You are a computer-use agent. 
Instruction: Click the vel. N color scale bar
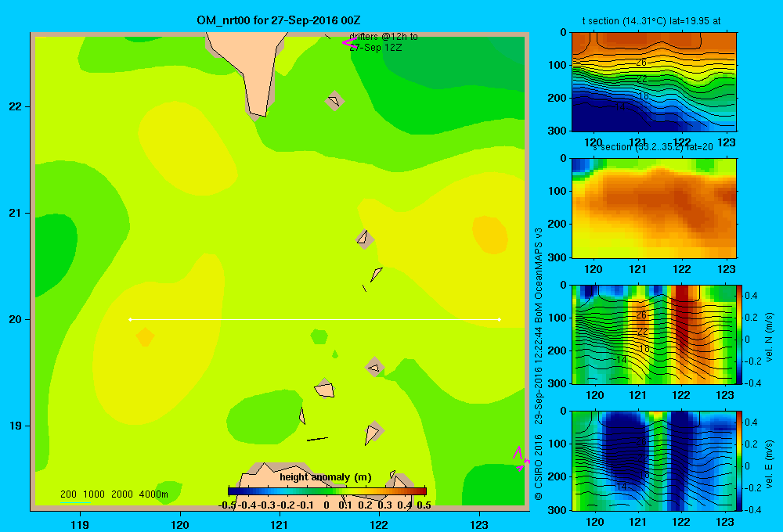click(740, 335)
